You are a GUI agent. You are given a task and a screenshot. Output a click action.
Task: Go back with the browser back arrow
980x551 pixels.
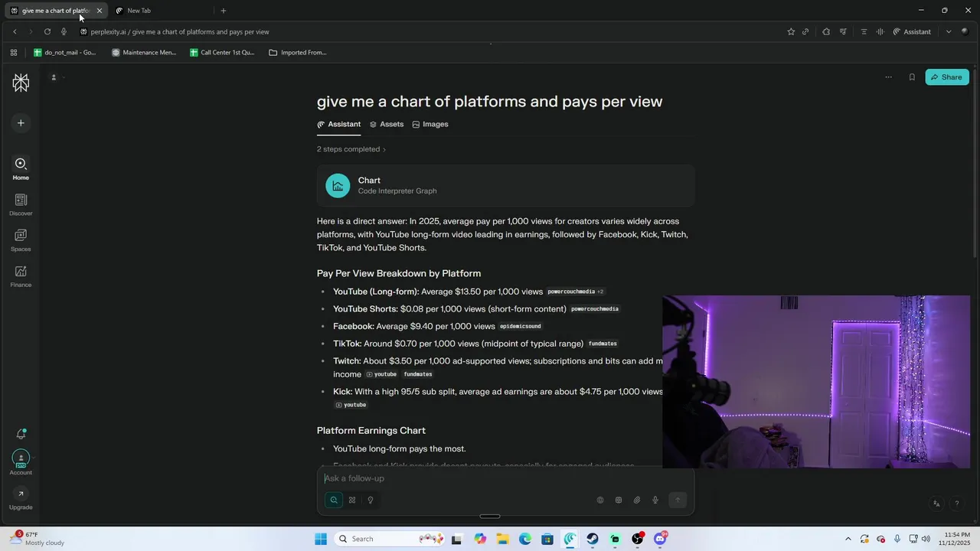point(15,31)
